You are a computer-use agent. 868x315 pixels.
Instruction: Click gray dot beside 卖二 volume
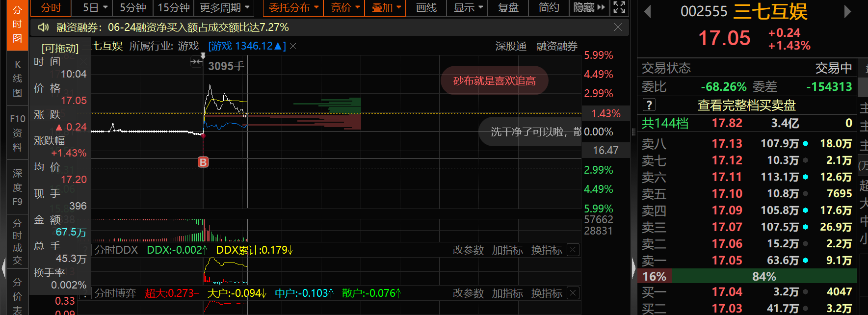click(805, 244)
